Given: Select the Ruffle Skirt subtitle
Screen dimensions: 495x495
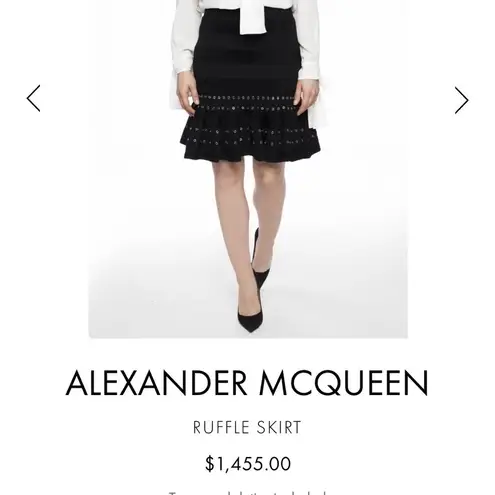Looking at the screenshot, I should [247, 428].
